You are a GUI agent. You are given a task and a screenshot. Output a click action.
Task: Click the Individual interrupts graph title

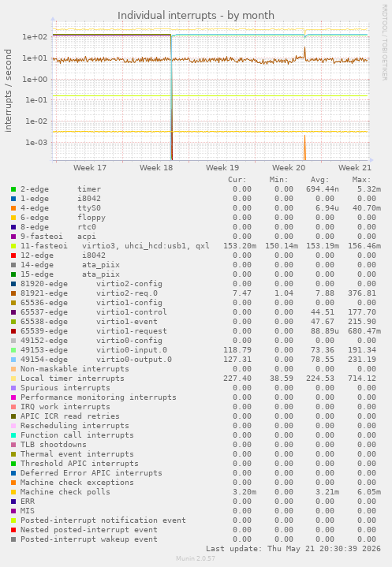[x=196, y=16]
